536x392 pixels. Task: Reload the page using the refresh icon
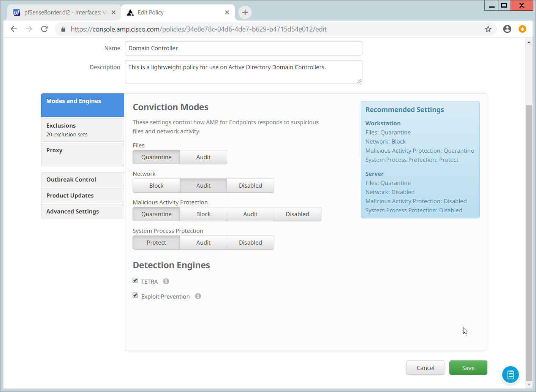44,29
